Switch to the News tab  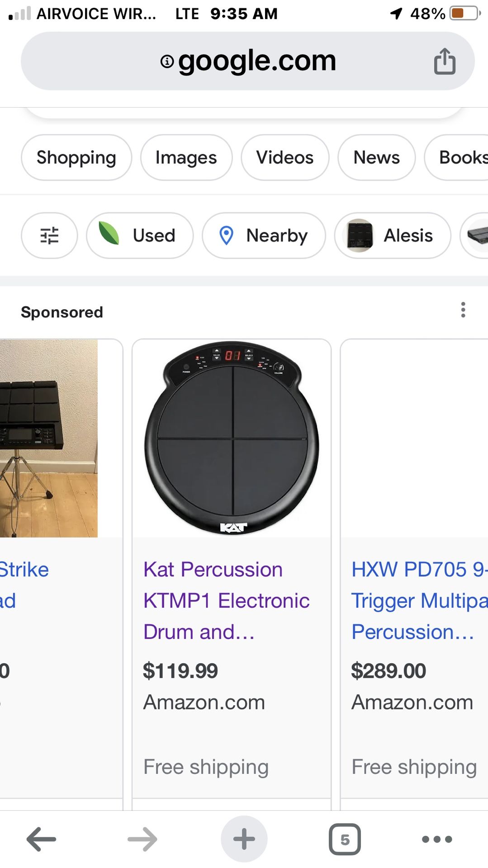(376, 157)
